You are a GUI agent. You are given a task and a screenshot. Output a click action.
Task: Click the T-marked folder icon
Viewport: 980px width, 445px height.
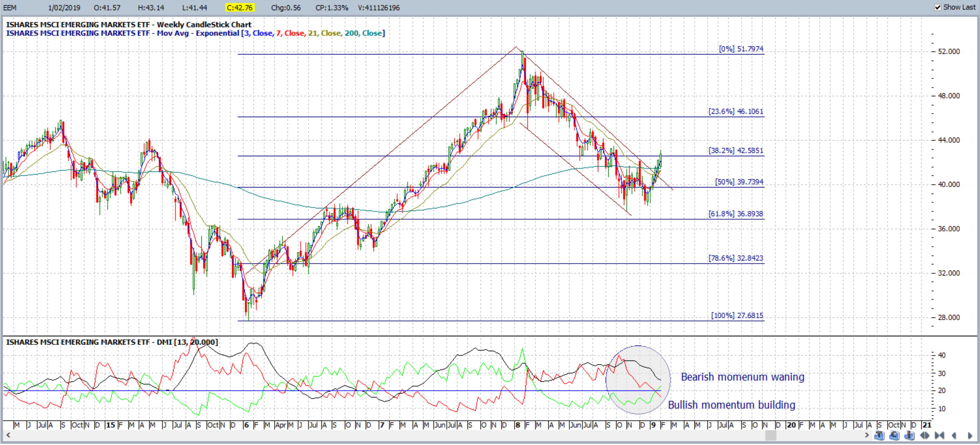(879, 436)
